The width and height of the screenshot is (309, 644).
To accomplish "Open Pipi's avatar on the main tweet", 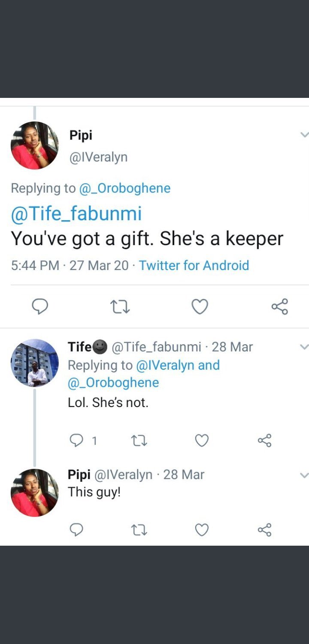I will (35, 146).
